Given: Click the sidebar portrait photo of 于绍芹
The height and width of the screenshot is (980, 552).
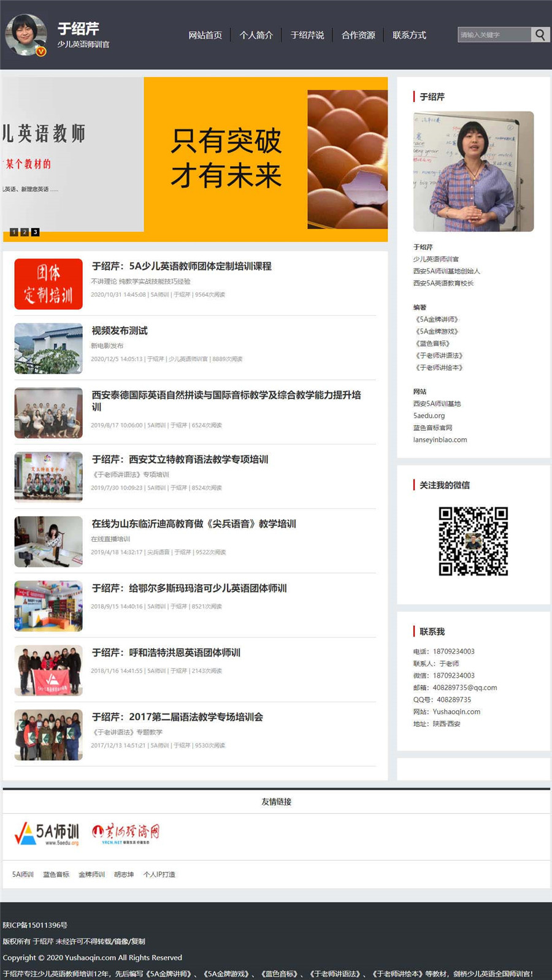Looking at the screenshot, I should [473, 172].
